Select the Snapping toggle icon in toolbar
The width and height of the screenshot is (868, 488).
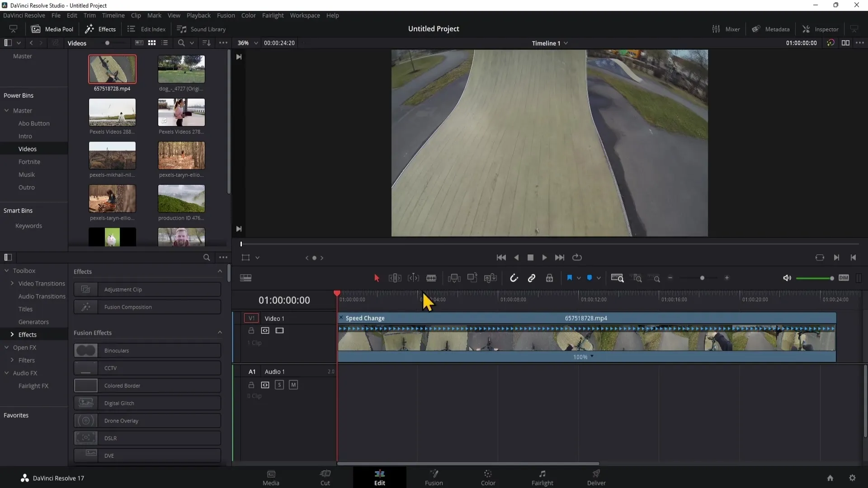(513, 278)
